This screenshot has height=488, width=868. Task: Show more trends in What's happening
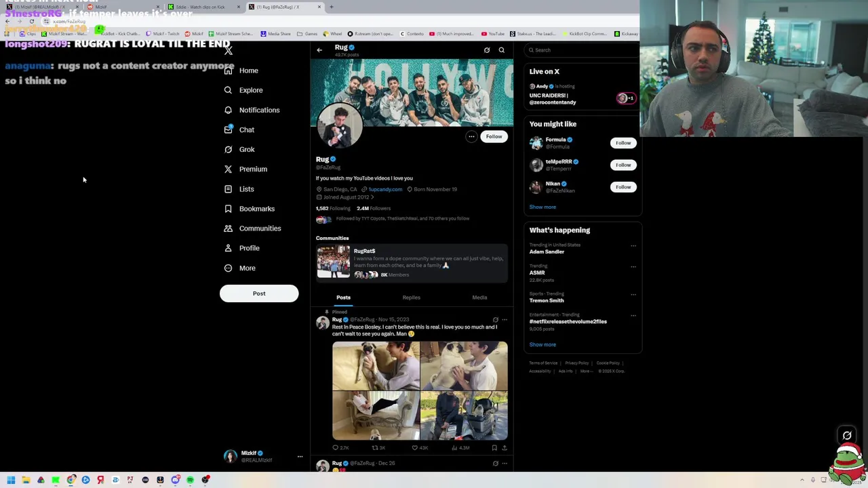tap(542, 345)
